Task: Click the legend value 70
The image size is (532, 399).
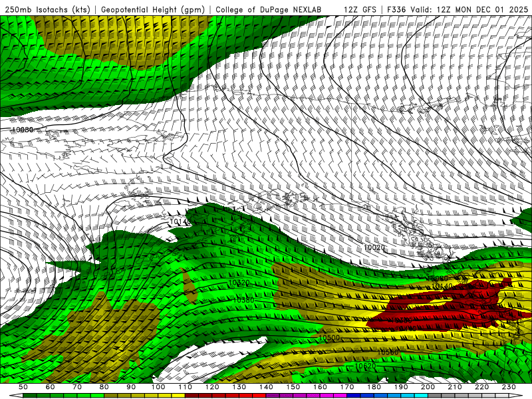Action: (77, 387)
